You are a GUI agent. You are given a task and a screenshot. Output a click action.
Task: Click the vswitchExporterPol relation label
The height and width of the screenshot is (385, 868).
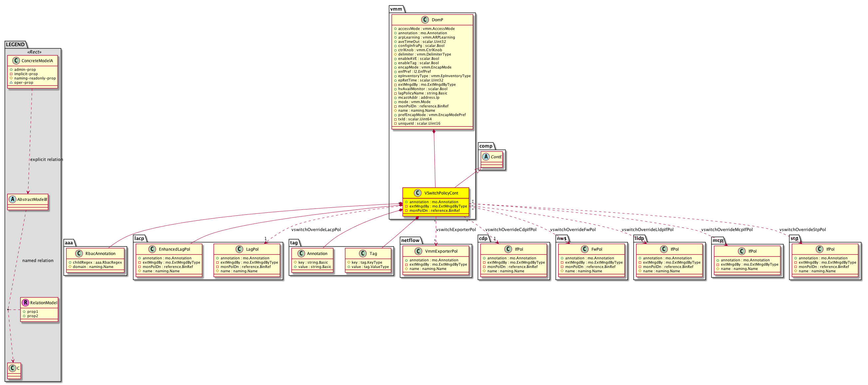point(455,230)
